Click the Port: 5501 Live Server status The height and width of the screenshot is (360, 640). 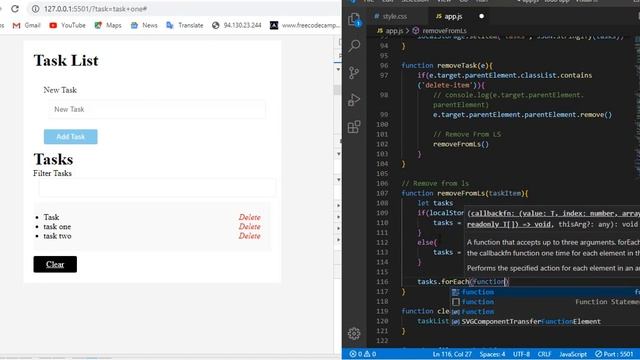pyautogui.click(x=614, y=354)
